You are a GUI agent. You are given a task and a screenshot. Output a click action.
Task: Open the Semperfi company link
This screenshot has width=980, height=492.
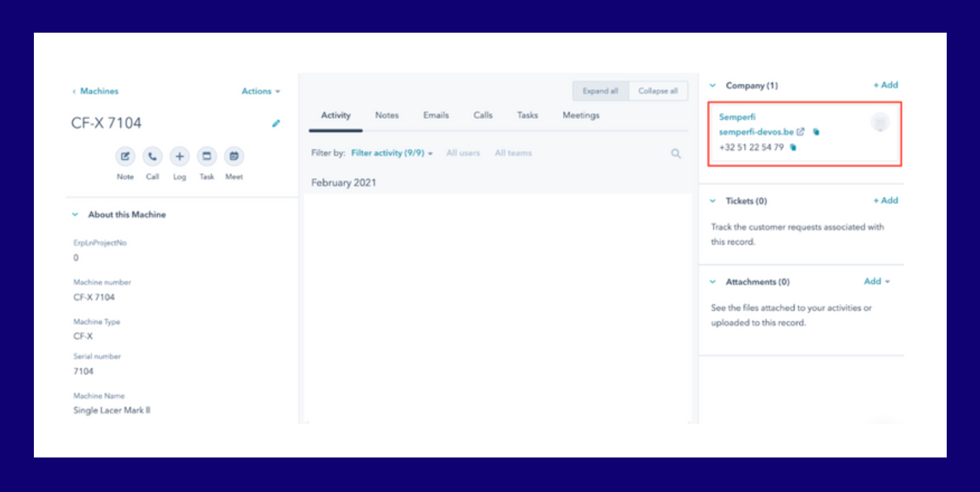click(737, 117)
